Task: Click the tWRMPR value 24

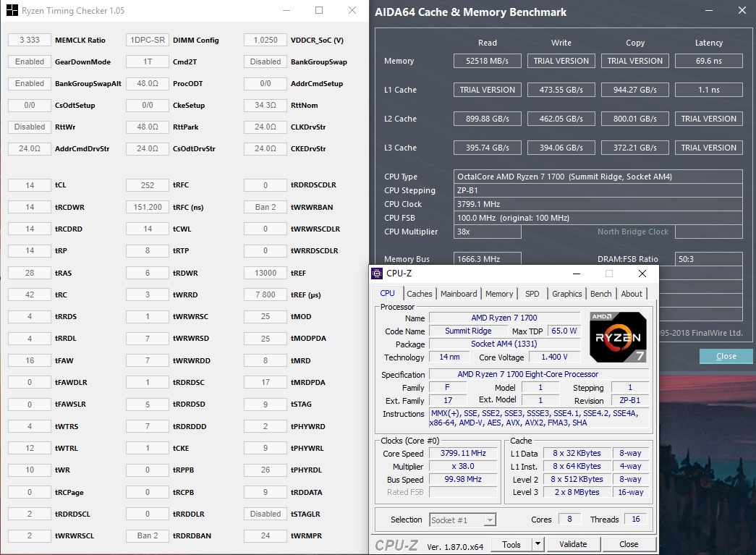Action: tap(266, 535)
